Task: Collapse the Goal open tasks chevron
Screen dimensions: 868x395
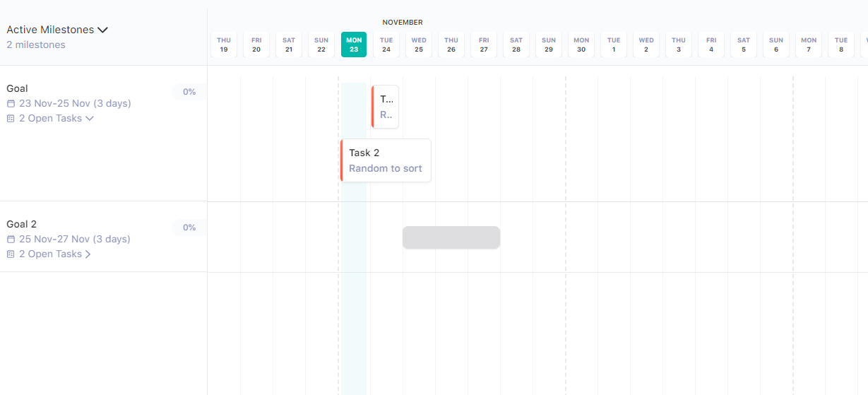Action: 90,119
